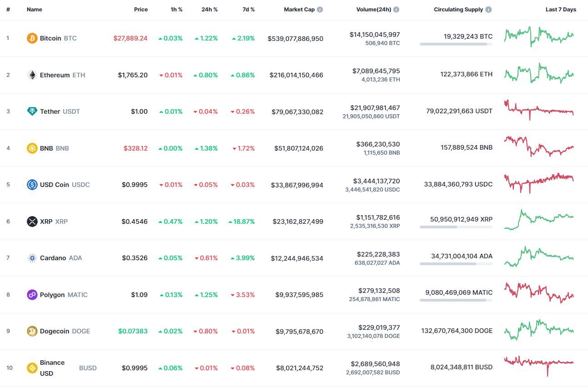Image resolution: width=588 pixels, height=388 pixels.
Task: Sort by 24h % column header
Action: tap(209, 10)
